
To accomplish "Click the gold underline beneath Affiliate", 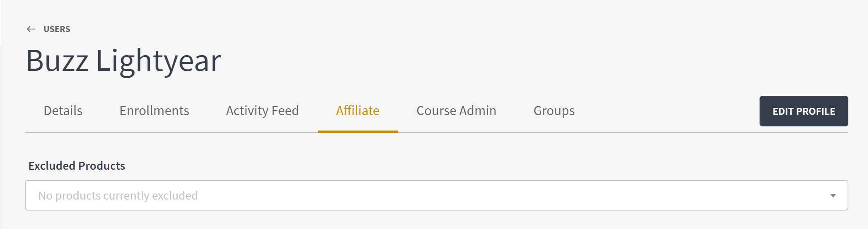I will [x=357, y=131].
